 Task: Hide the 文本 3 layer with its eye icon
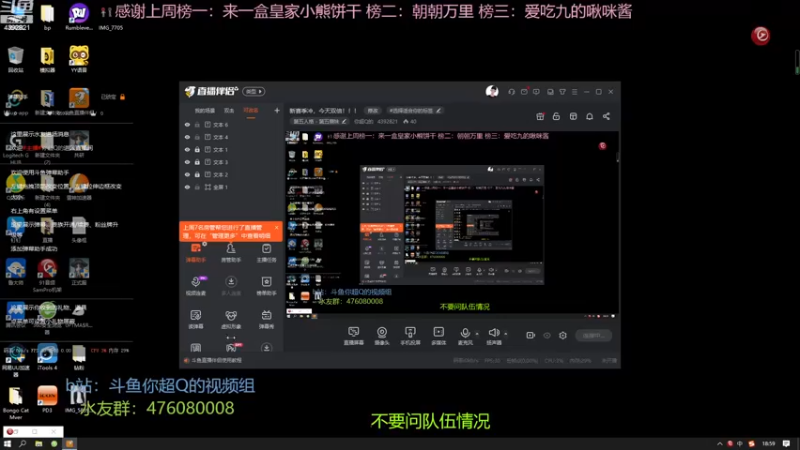click(x=187, y=162)
